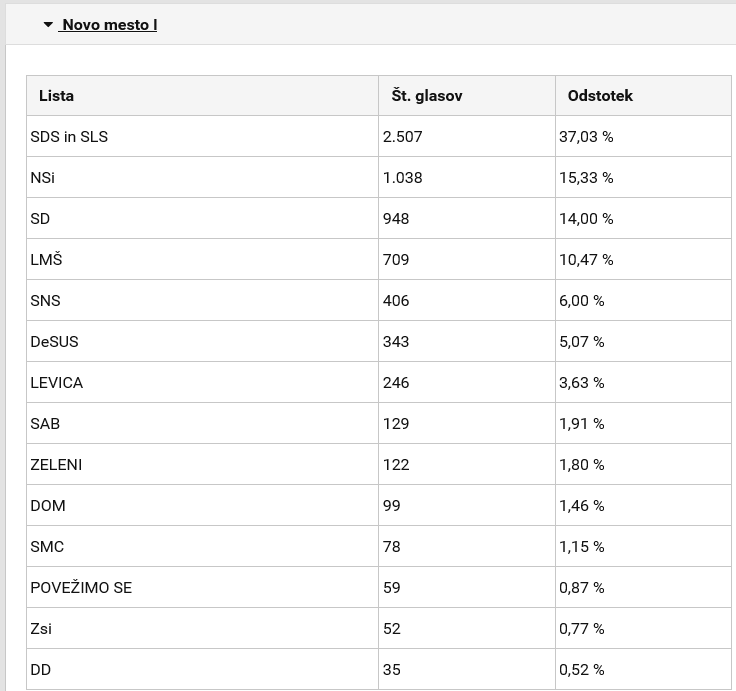
Task: Select the Odstotek column header
Action: [644, 96]
